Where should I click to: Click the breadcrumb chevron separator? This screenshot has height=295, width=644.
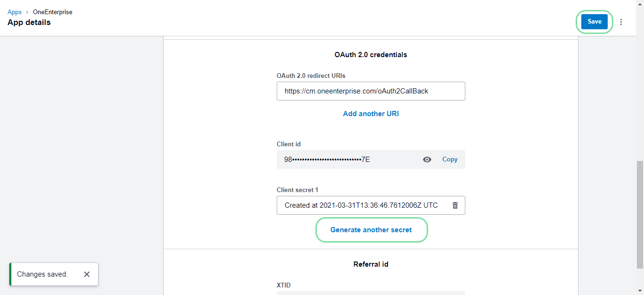coord(27,12)
